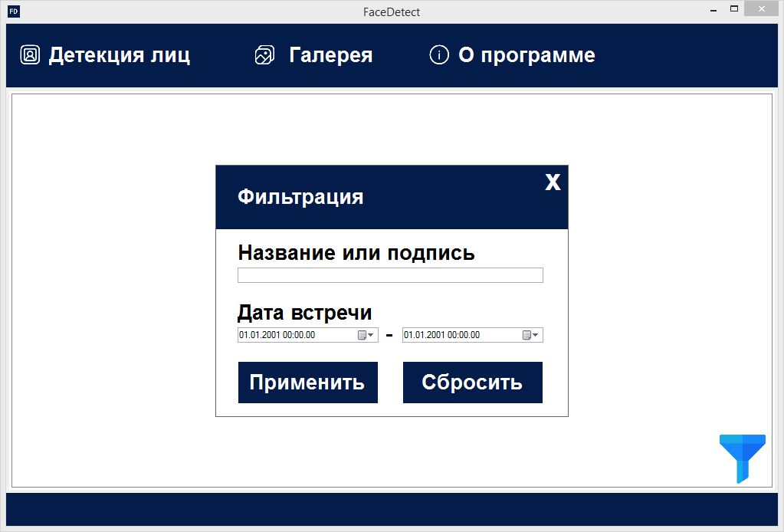
Task: Maximize the FaceDetect window
Action: point(734,10)
